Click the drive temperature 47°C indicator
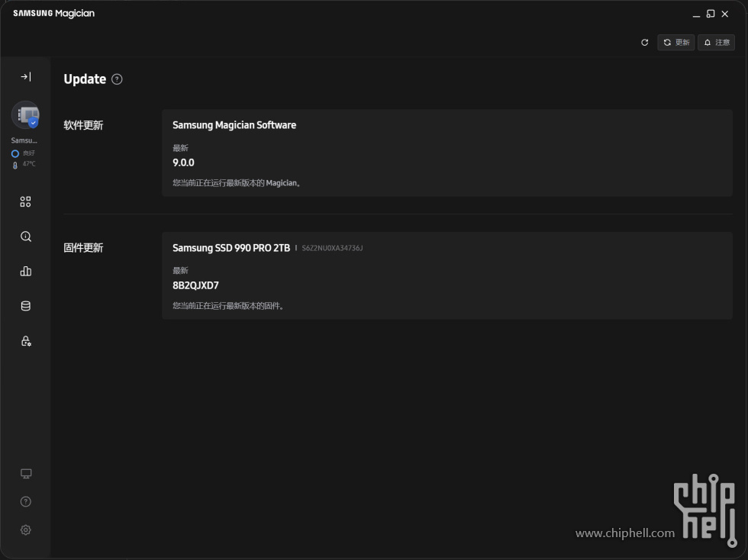This screenshot has height=560, width=748. point(28,164)
